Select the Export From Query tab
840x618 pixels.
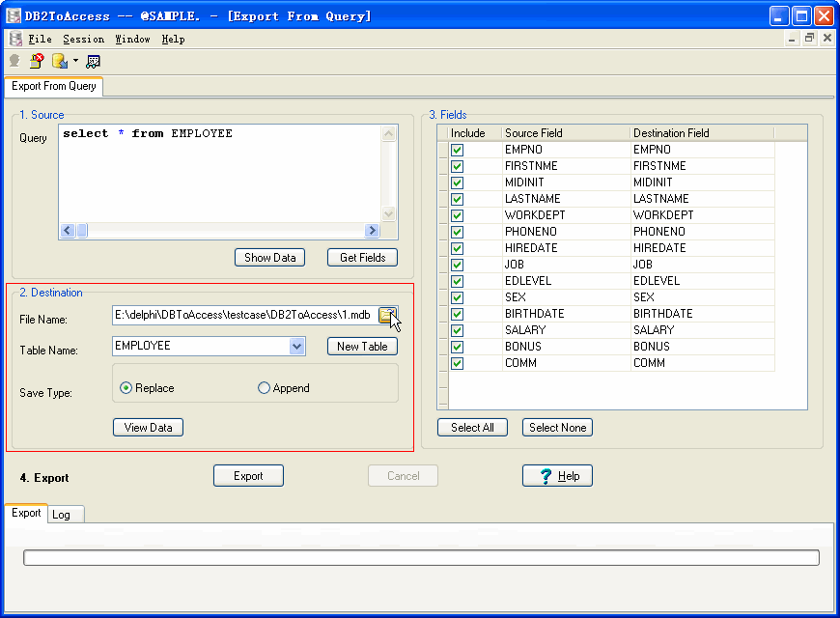coord(53,86)
